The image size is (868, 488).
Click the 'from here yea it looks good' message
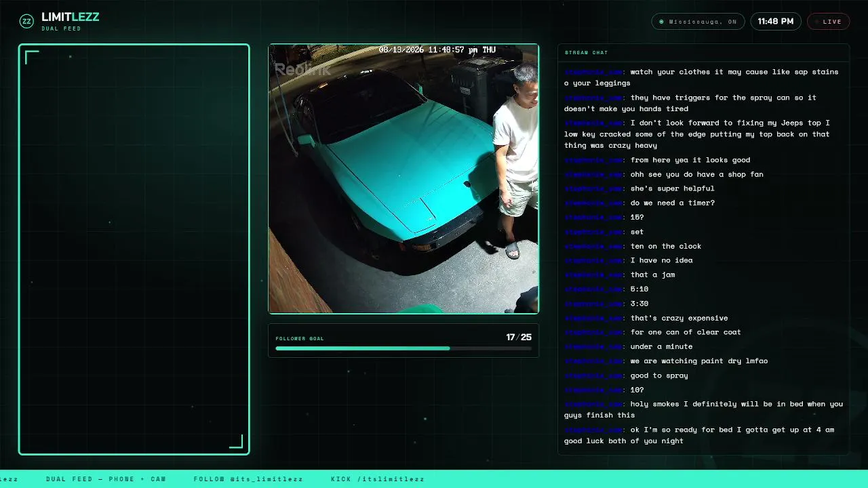pyautogui.click(x=703, y=160)
